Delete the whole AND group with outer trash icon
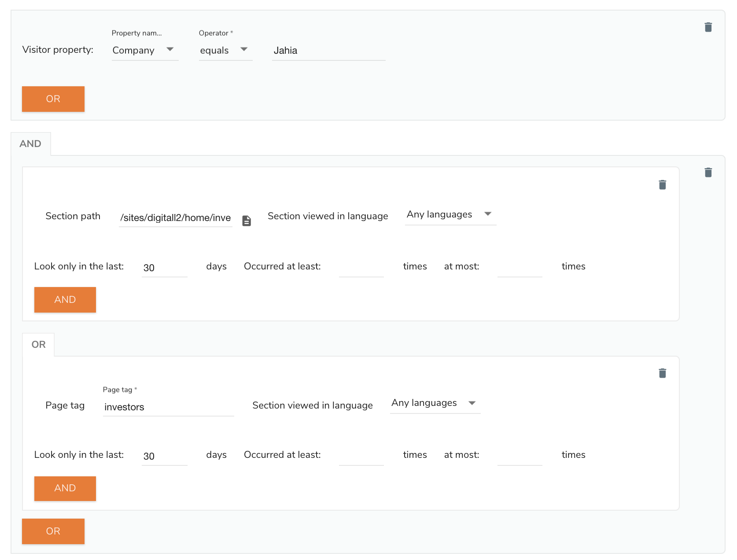 (708, 173)
